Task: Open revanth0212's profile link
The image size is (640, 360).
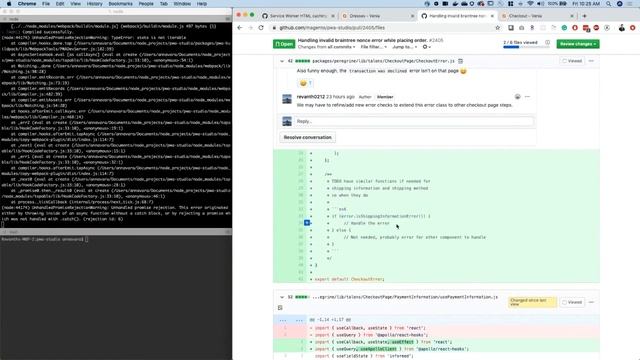Action: point(311,97)
